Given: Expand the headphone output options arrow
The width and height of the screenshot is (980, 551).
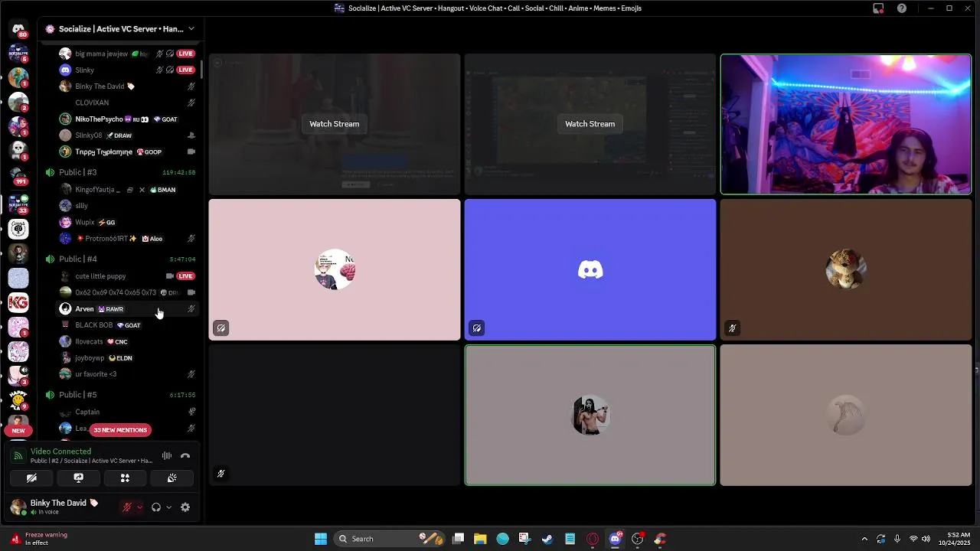Looking at the screenshot, I should coord(168,507).
